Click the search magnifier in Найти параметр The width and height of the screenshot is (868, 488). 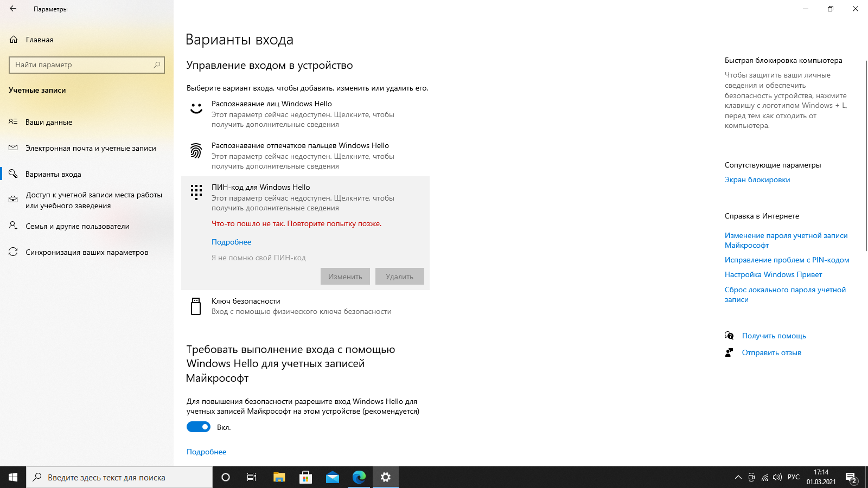tap(157, 65)
